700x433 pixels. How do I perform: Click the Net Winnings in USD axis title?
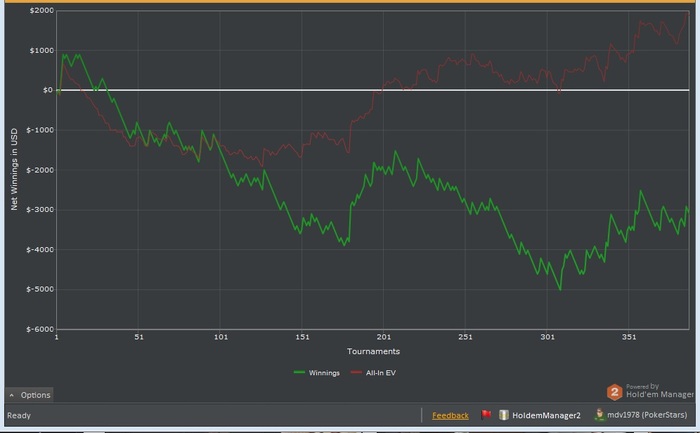click(x=14, y=169)
